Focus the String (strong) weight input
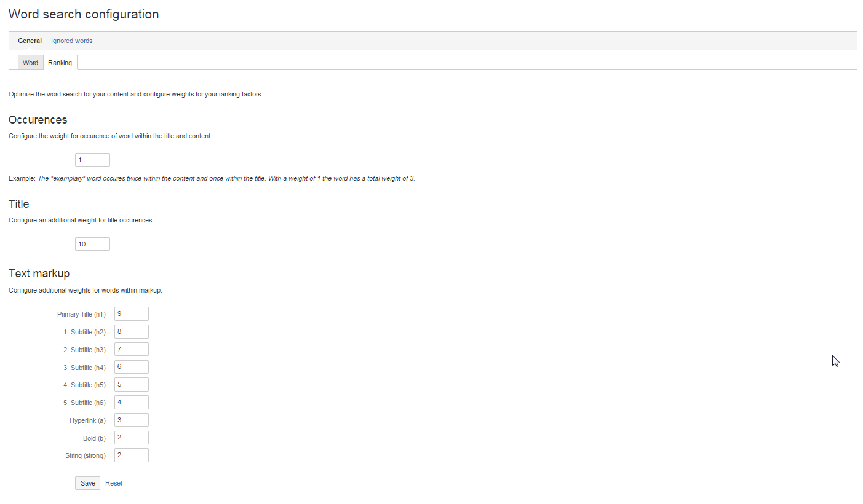The width and height of the screenshot is (863, 504). pos(131,455)
